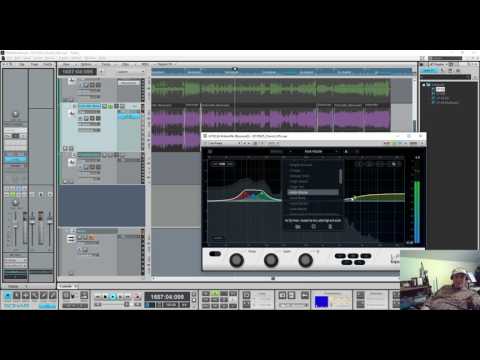Click the Neutron preset name at the top
The image size is (480, 360).
tap(313, 151)
